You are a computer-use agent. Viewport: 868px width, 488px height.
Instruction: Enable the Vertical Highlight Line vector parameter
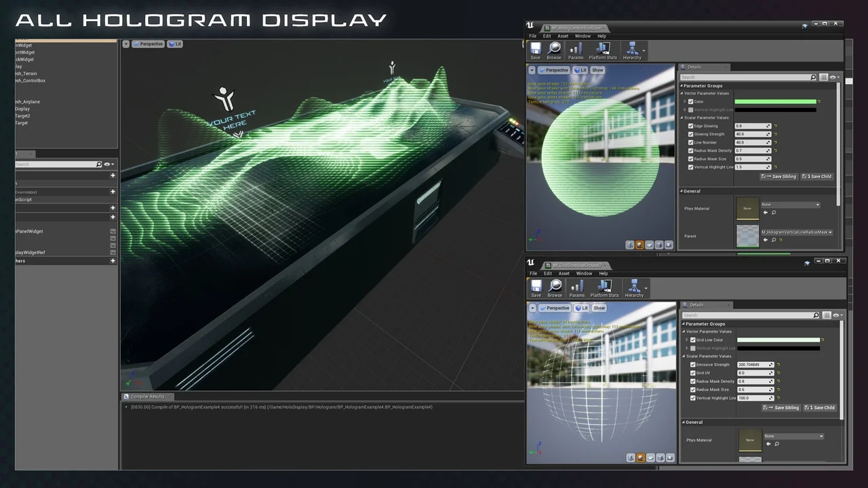click(690, 109)
